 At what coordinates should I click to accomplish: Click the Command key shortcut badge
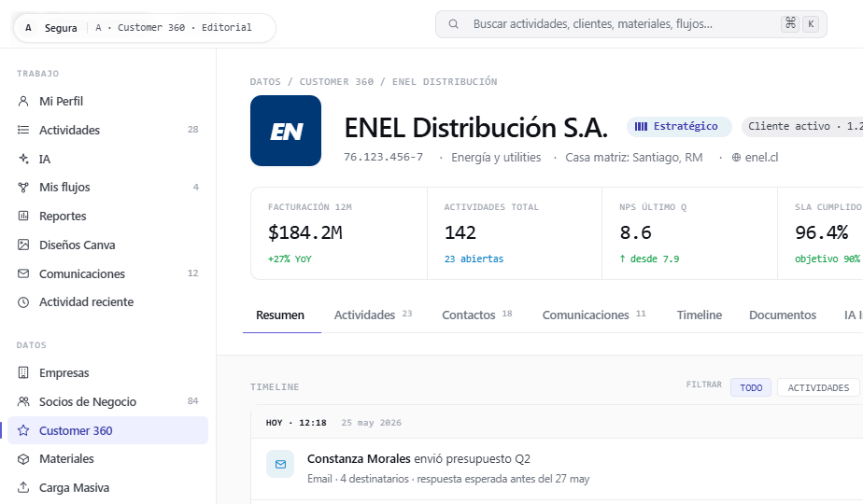click(x=790, y=23)
